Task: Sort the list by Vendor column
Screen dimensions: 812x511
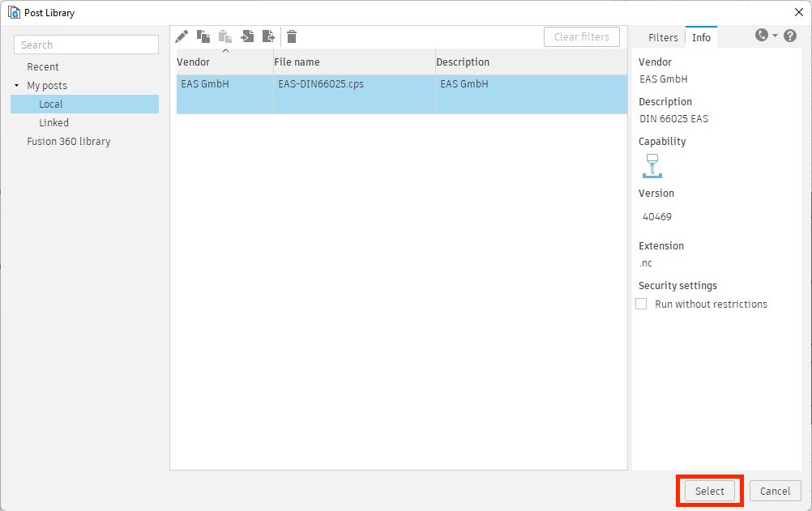Action: [x=193, y=62]
